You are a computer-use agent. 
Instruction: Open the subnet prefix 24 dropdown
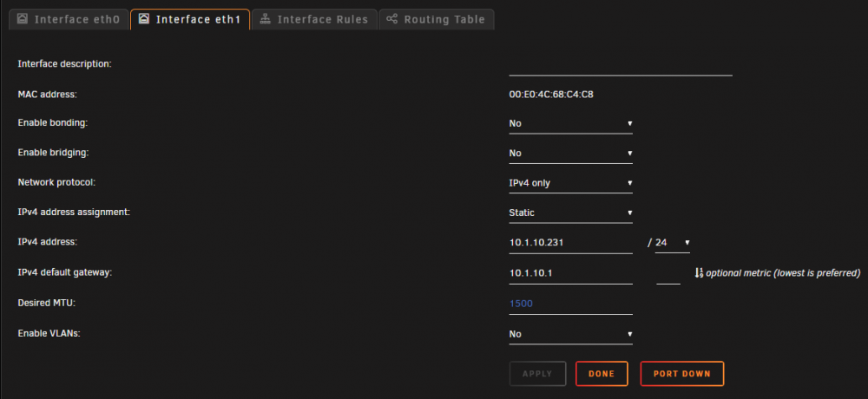(x=673, y=243)
